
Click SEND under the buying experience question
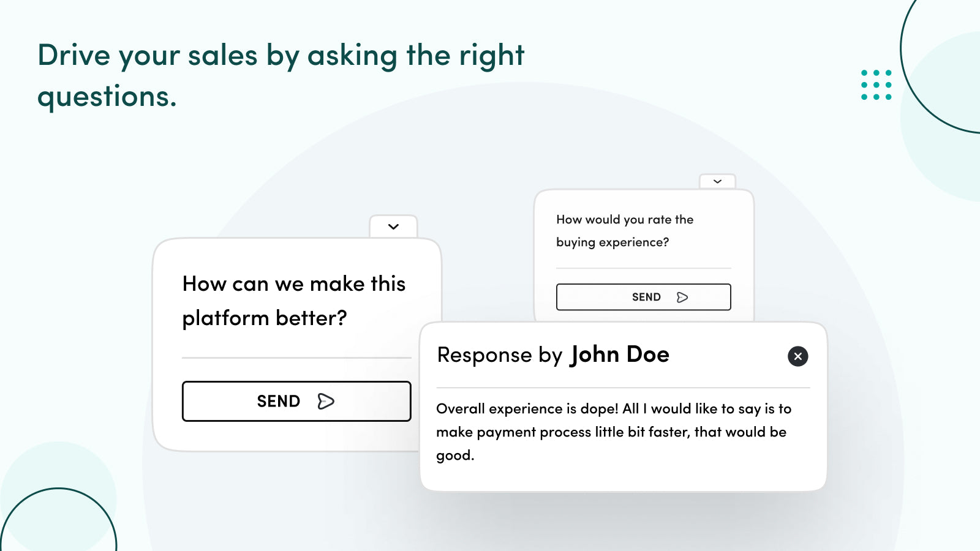[643, 297]
